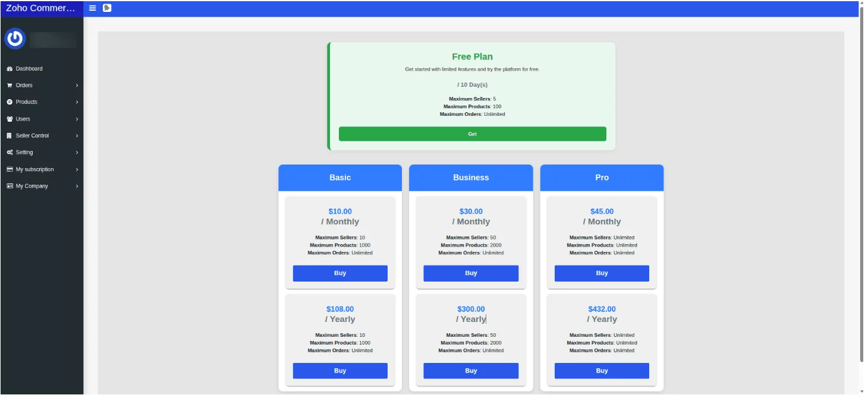
Task: Toggle the sidebar with the hamburger icon
Action: pyautogui.click(x=92, y=8)
